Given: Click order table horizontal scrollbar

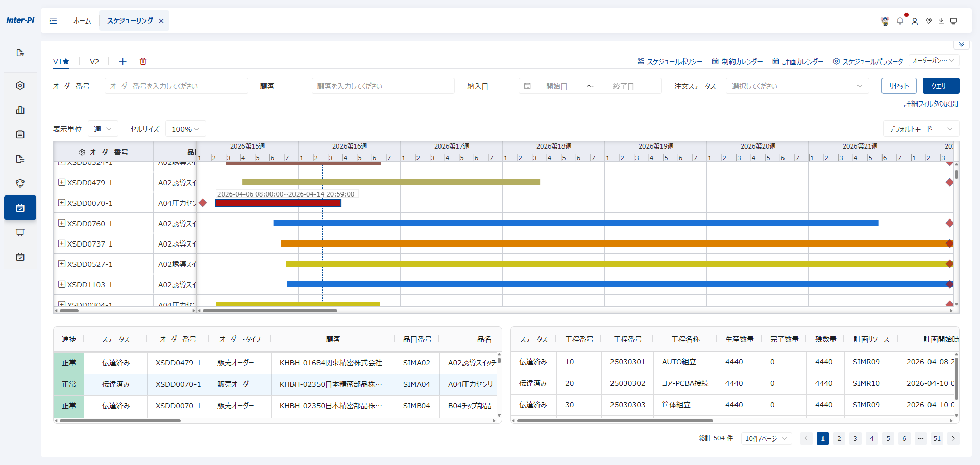Looking at the screenshot, I should 120,421.
